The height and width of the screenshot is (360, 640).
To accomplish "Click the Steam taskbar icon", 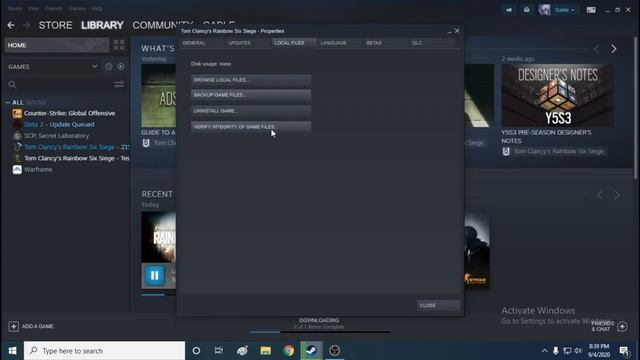I will point(311,351).
